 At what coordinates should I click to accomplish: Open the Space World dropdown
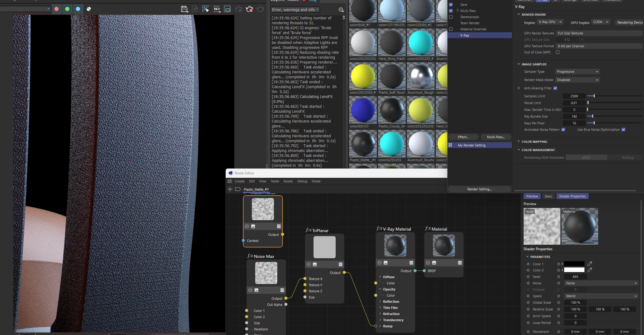point(601,296)
